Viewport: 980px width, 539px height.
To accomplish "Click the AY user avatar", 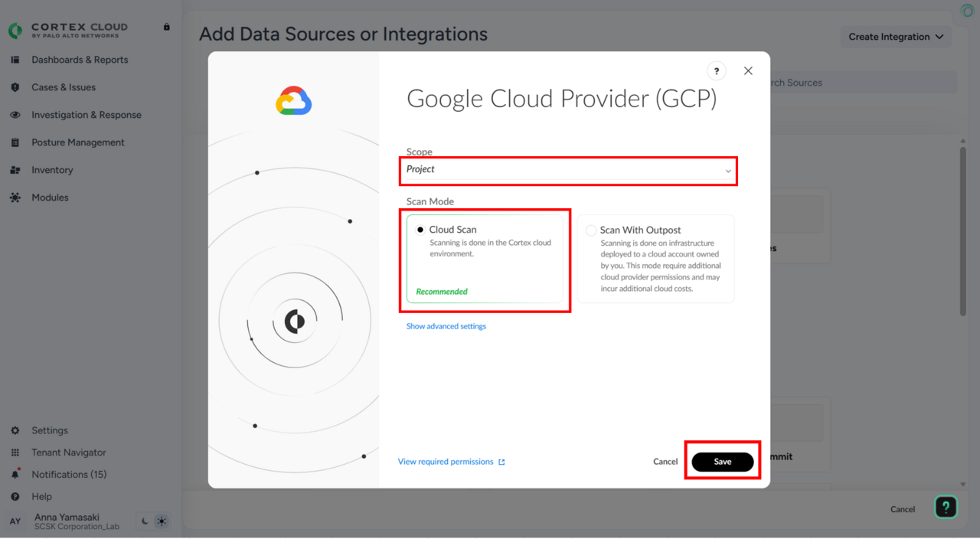I will click(15, 521).
